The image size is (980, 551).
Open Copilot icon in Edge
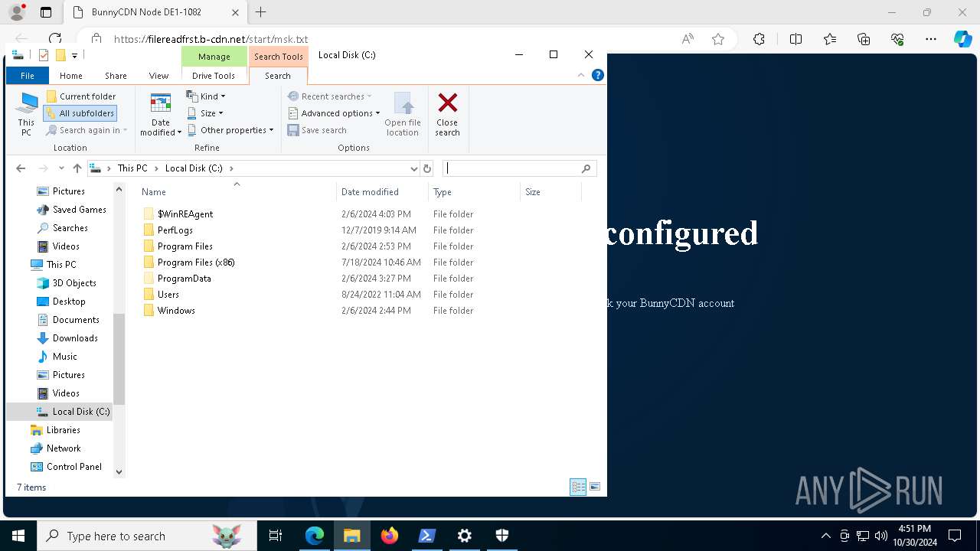coord(962,39)
